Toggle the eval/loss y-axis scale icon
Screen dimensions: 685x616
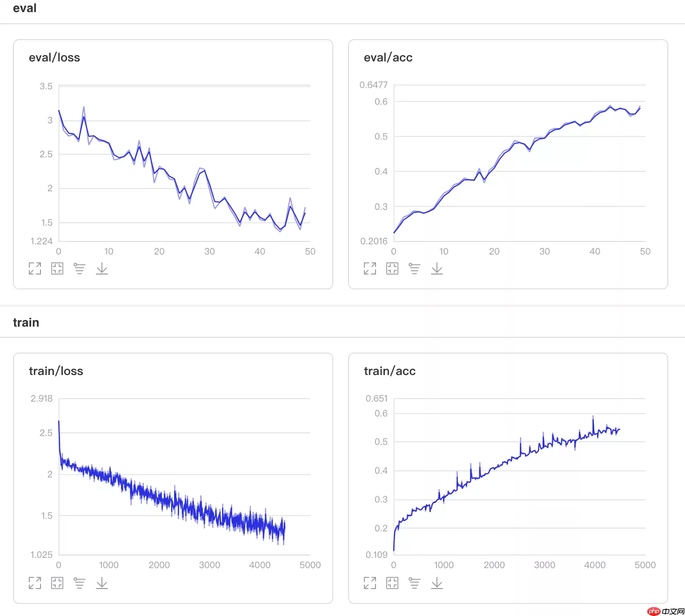point(80,268)
